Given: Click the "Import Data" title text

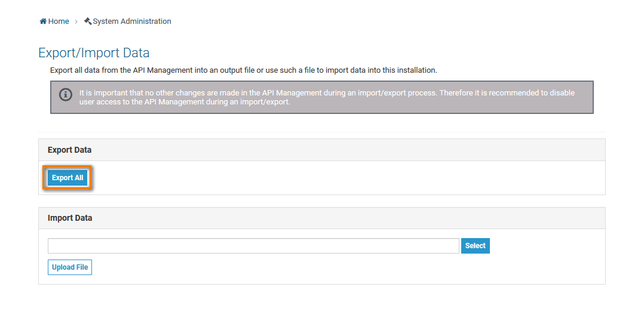Looking at the screenshot, I should pyautogui.click(x=70, y=218).
